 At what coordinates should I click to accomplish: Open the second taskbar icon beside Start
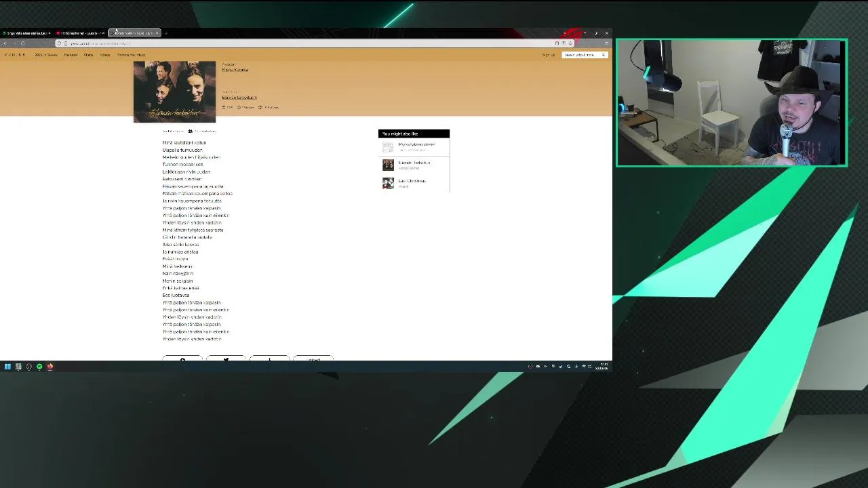point(18,367)
